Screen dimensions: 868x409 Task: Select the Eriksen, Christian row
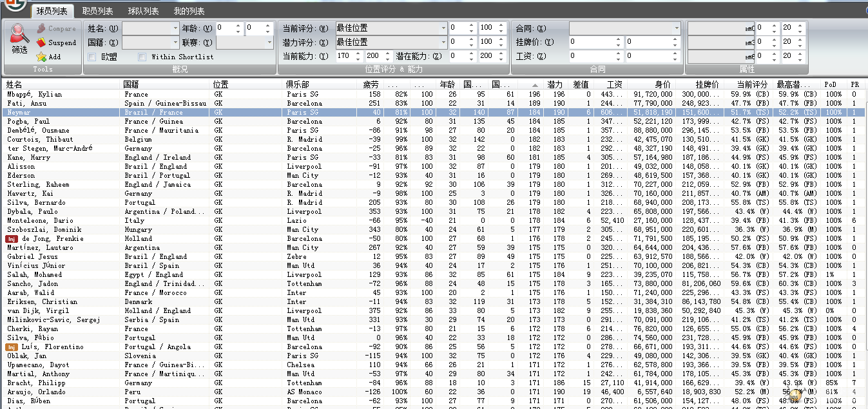(434, 301)
